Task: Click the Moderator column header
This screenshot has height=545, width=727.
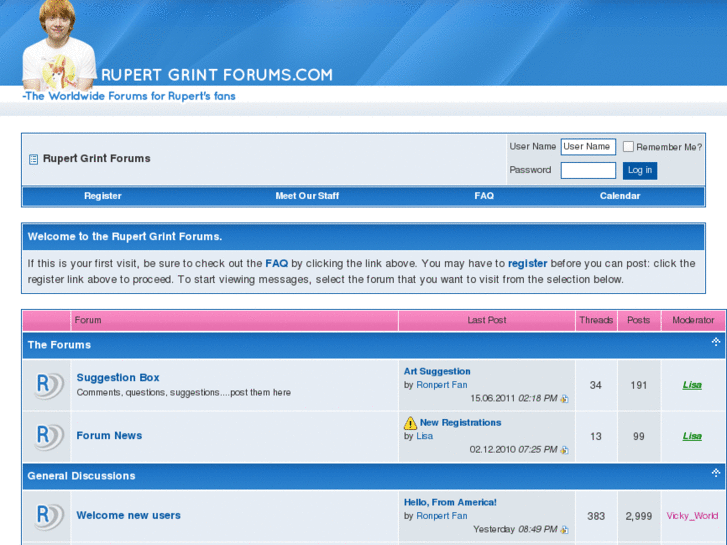Action: click(693, 320)
